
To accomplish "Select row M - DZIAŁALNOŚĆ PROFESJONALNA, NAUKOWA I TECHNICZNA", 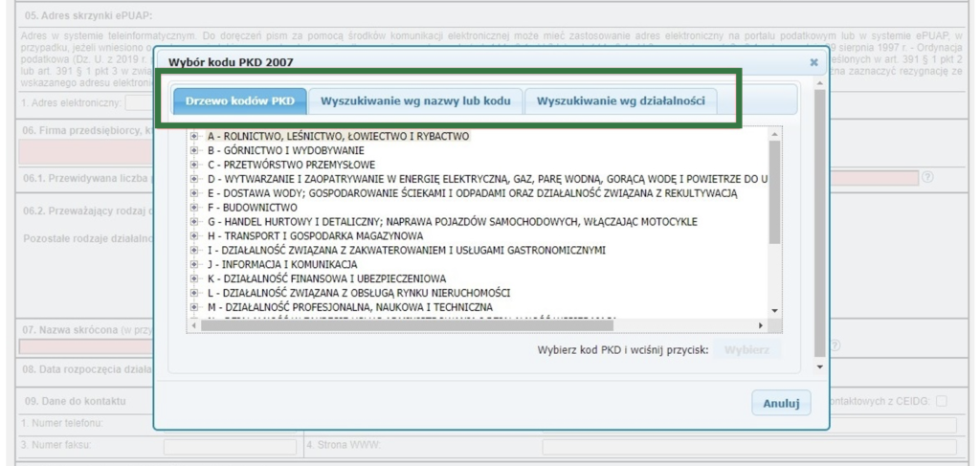I will (x=350, y=307).
